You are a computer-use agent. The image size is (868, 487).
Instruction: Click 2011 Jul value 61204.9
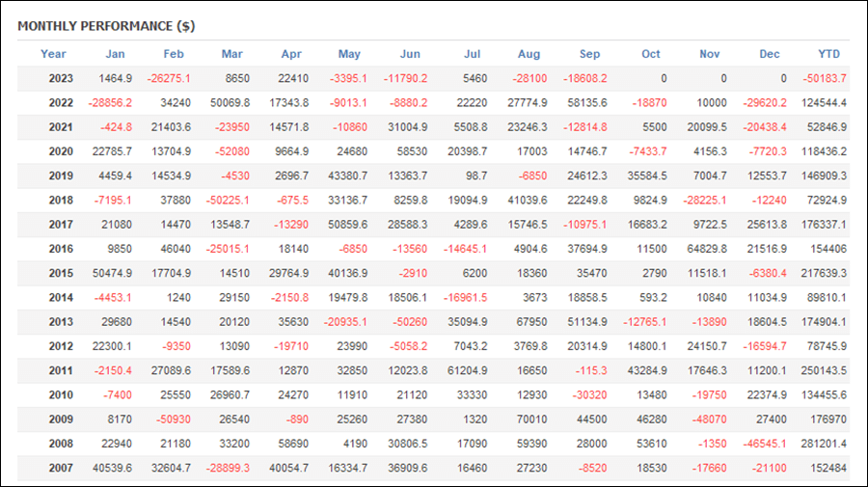coord(468,370)
